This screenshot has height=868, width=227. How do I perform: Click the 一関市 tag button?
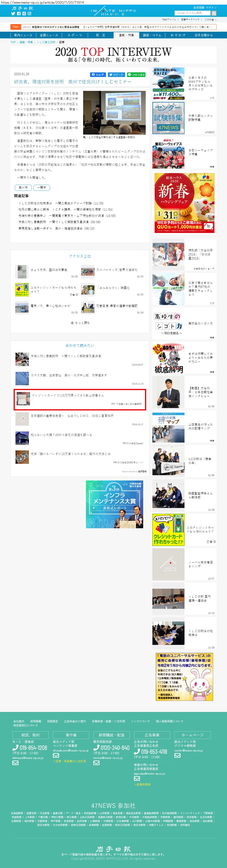tap(42, 187)
